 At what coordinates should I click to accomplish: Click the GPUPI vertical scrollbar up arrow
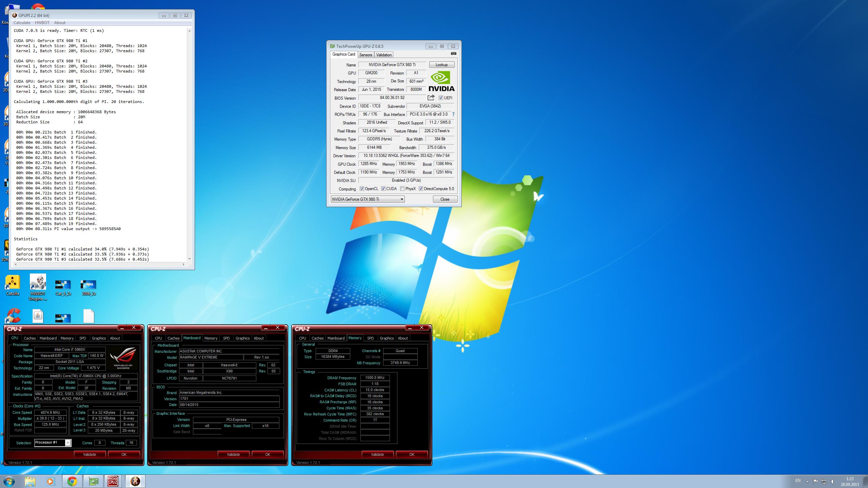click(189, 31)
